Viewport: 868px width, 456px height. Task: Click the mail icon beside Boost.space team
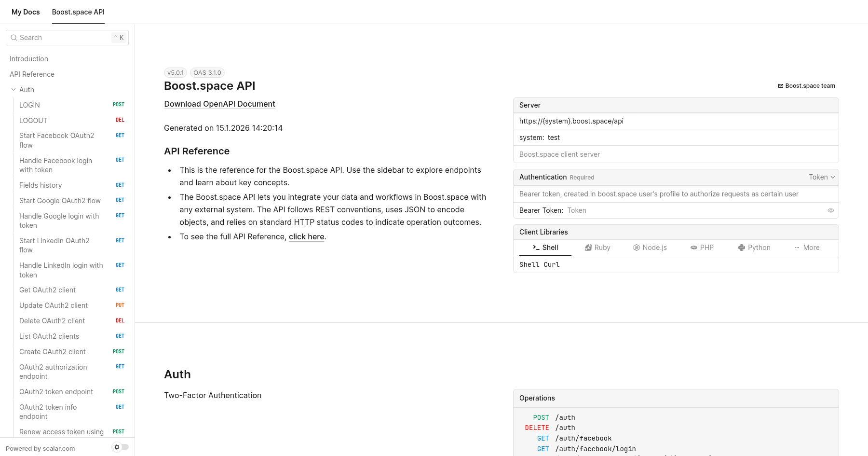tap(781, 86)
